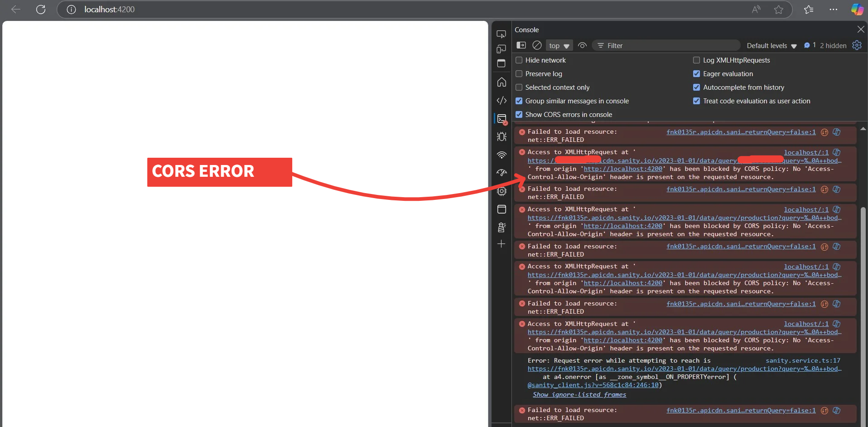Click Show ignore-listed frames
The height and width of the screenshot is (427, 868).
(x=579, y=394)
